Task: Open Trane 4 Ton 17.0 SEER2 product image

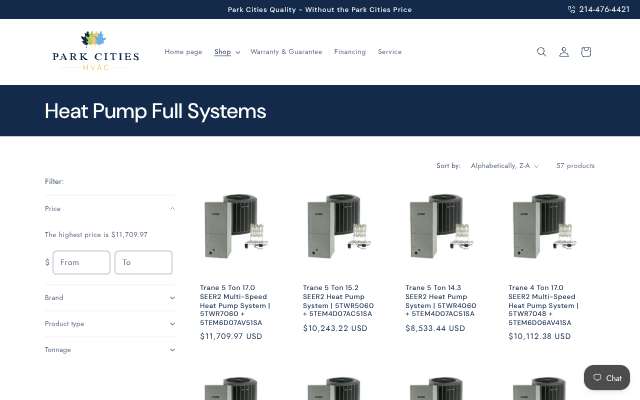Action: coord(544,226)
